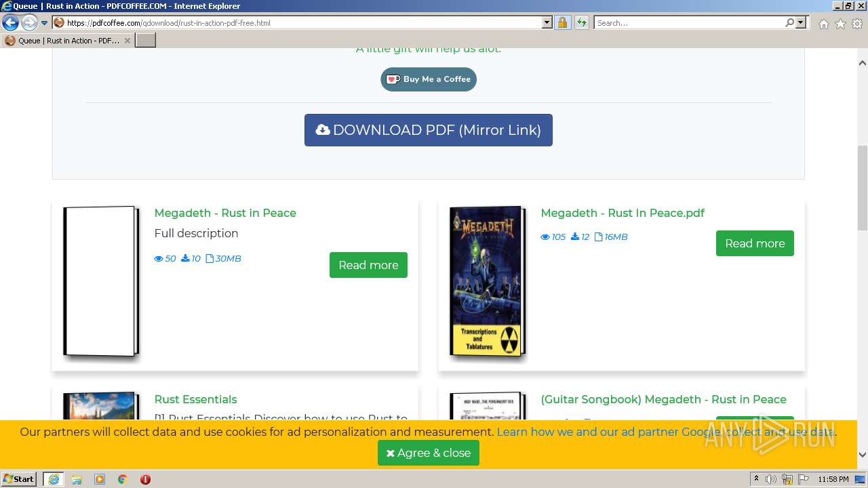Open the File Explorer taskbar icon
This screenshot has width=868, height=488.
(77, 479)
